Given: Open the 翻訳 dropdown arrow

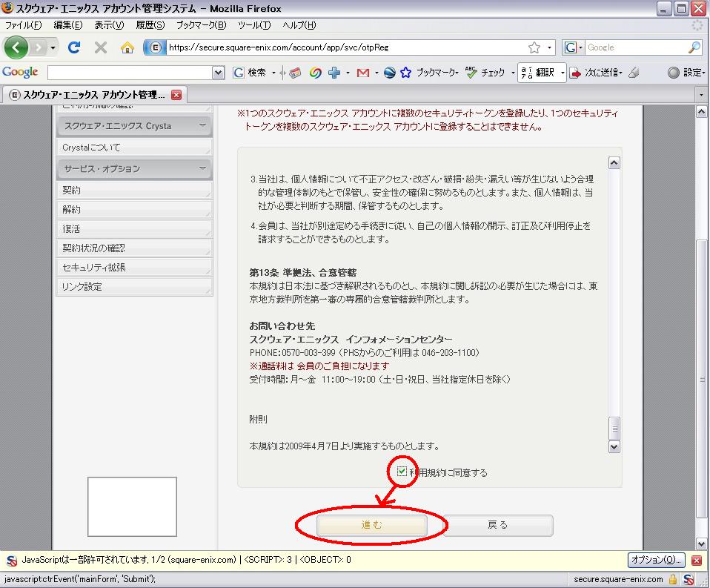Looking at the screenshot, I should [x=563, y=73].
